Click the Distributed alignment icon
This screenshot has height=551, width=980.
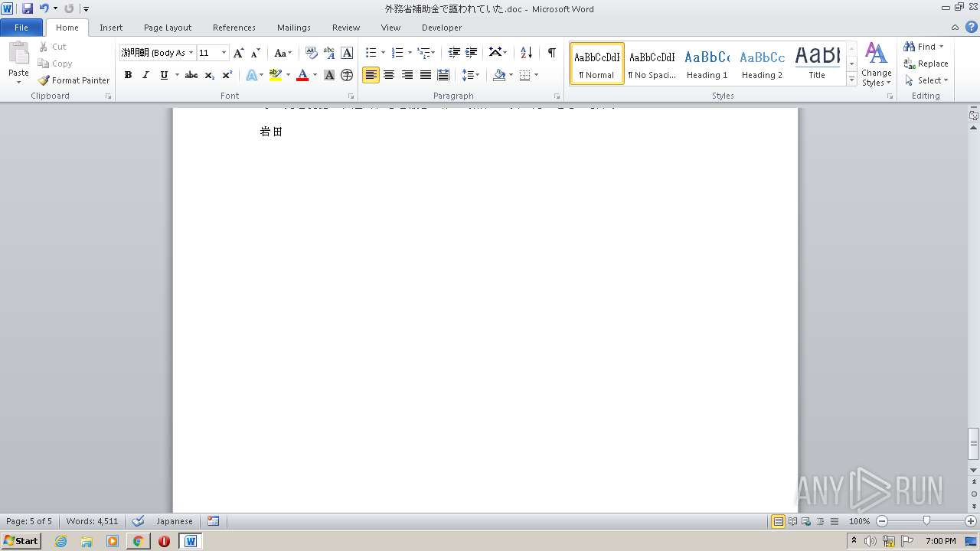(x=443, y=75)
